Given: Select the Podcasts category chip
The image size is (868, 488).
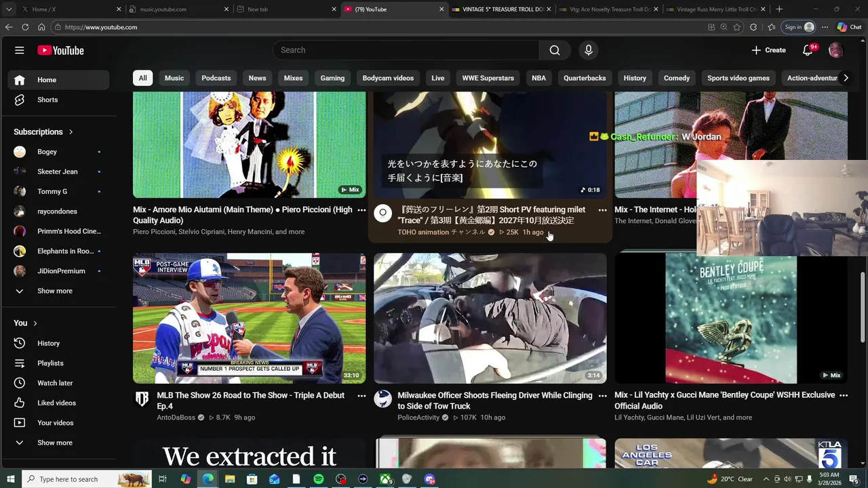Looking at the screenshot, I should [216, 78].
